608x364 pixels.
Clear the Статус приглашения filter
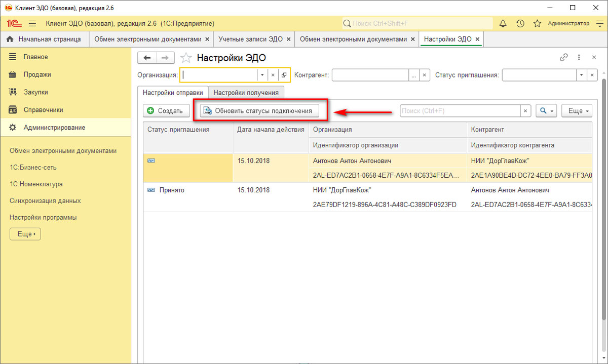(592, 75)
